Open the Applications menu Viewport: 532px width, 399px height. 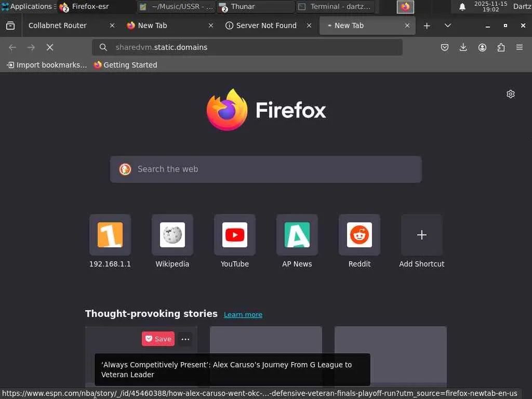tap(28, 6)
